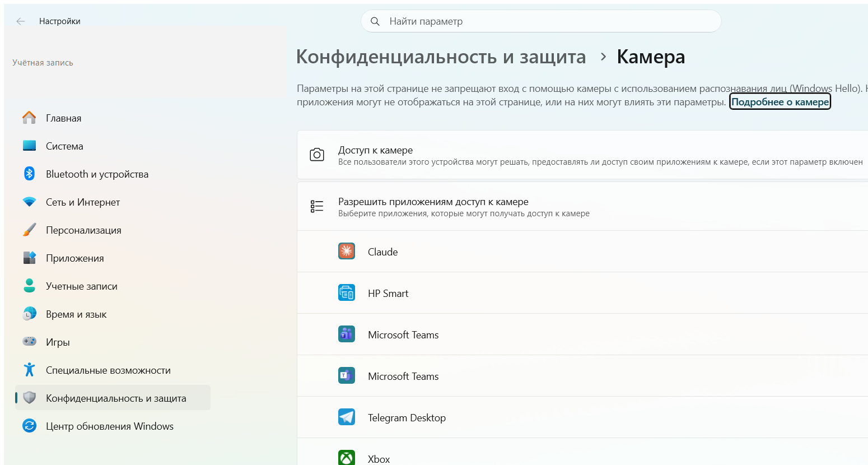Click the Bluetooth icon in sidebar

[29, 174]
